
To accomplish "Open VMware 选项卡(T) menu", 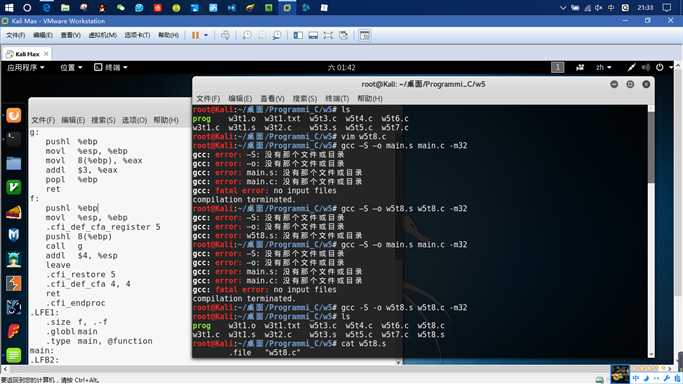I will coord(137,35).
